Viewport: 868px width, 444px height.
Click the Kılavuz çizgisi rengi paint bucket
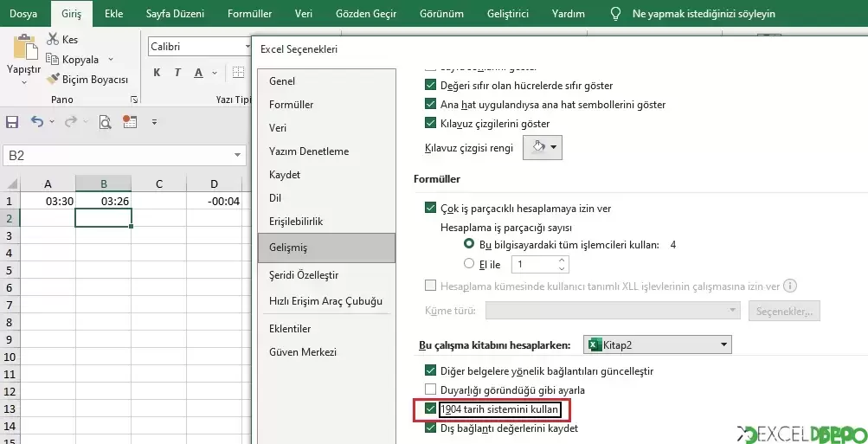click(538, 147)
